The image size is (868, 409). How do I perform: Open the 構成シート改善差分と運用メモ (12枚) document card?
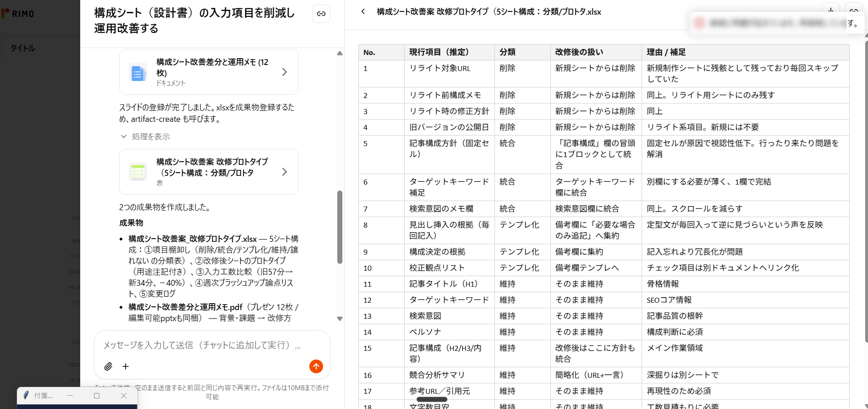209,72
